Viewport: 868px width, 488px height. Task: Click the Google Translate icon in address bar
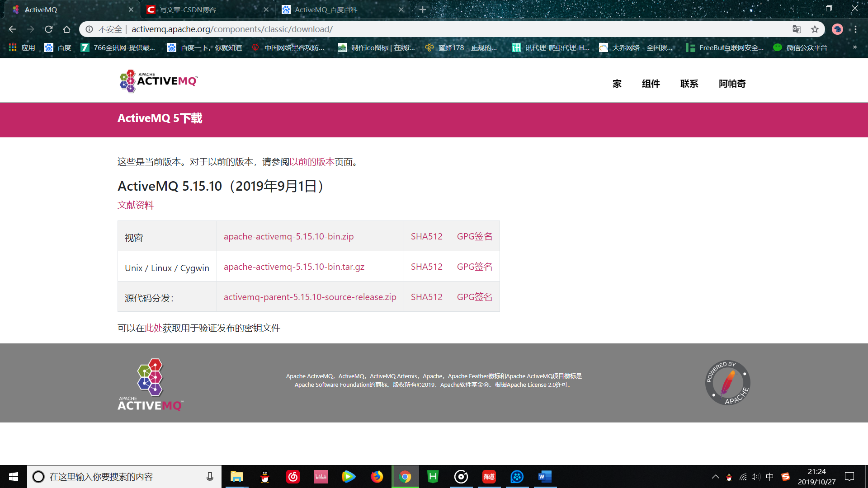797,29
